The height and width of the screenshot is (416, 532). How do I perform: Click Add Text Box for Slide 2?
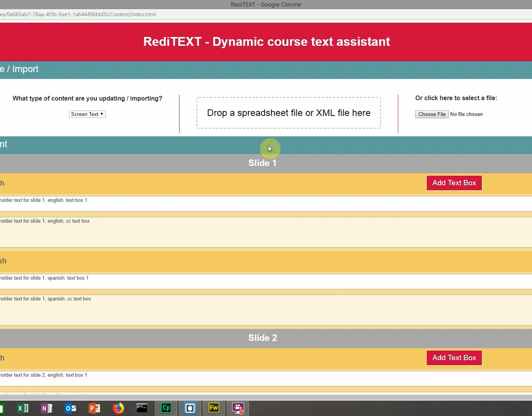454,358
